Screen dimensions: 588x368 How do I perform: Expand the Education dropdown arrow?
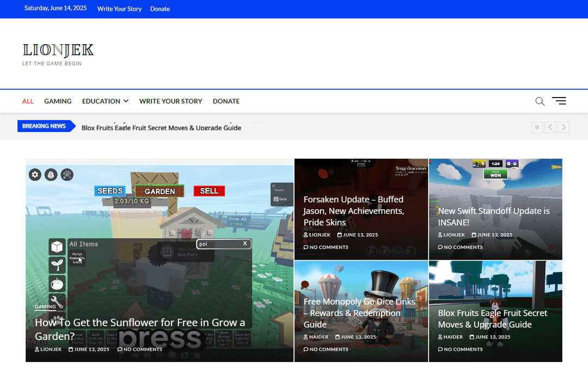tap(126, 101)
